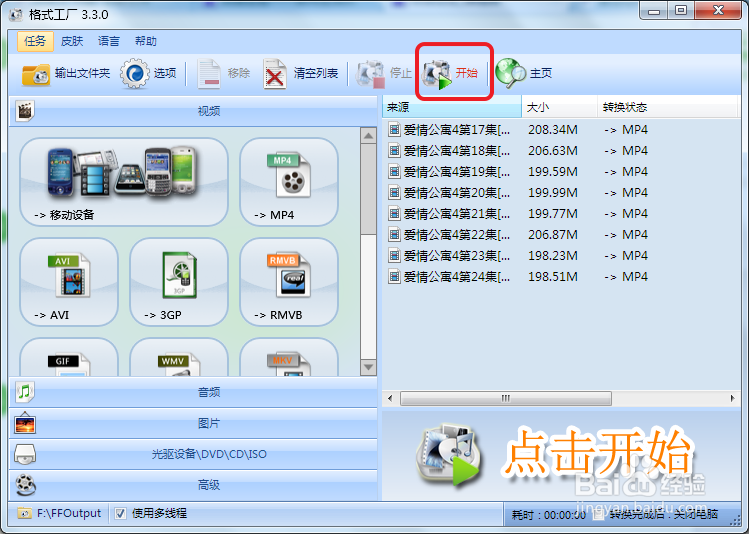Image resolution: width=749 pixels, height=534 pixels.
Task: Click the 198.23M size cell
Action: pos(553,256)
